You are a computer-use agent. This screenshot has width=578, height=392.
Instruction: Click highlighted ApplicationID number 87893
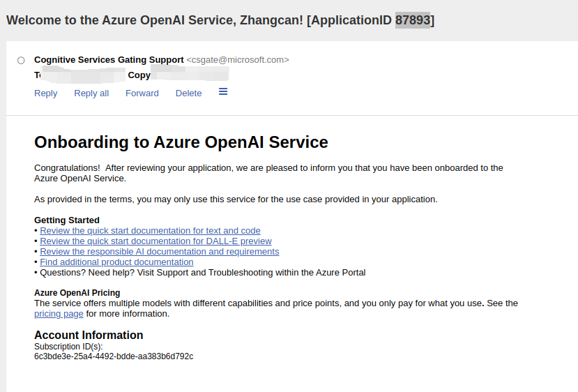413,20
